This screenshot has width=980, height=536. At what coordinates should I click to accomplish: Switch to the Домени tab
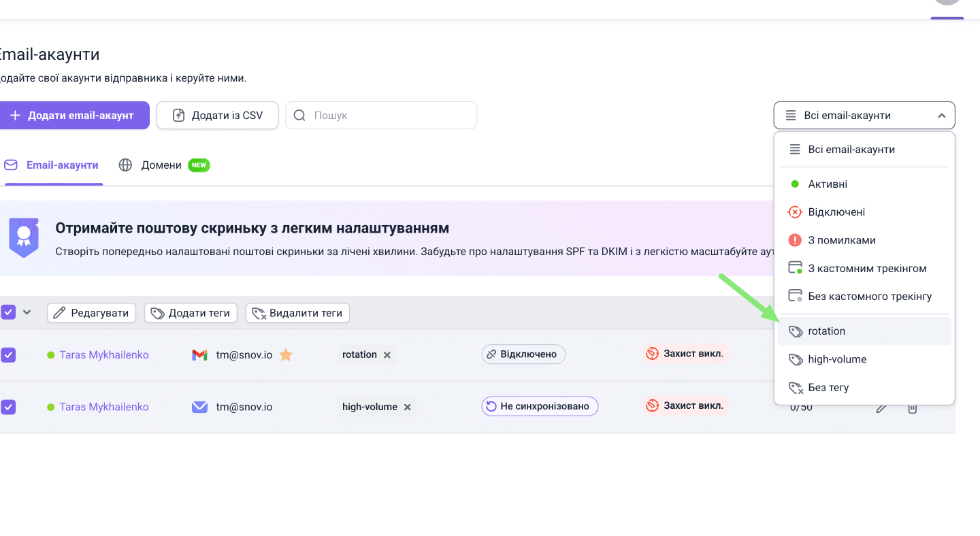coord(161,165)
